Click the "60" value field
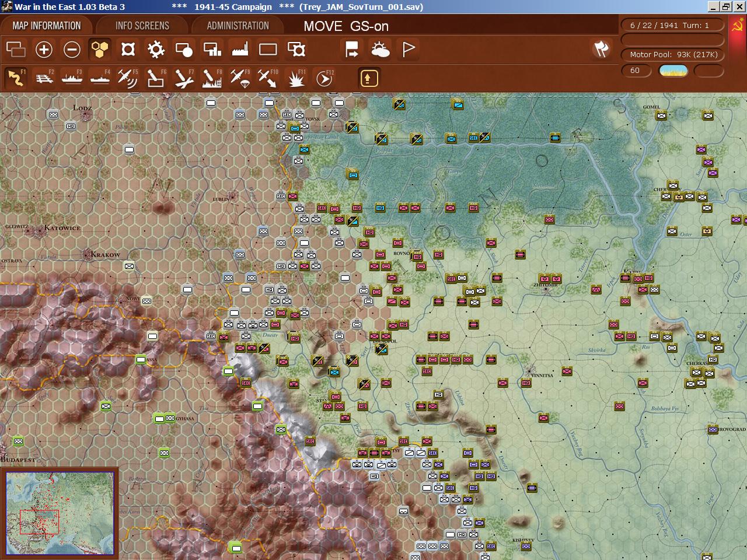The width and height of the screenshot is (747, 560). 636,71
